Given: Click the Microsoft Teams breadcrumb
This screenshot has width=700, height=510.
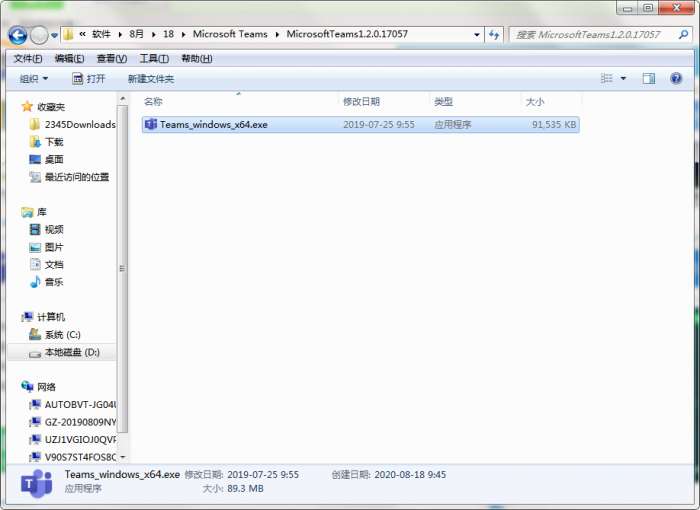Looking at the screenshot, I should pos(230,34).
